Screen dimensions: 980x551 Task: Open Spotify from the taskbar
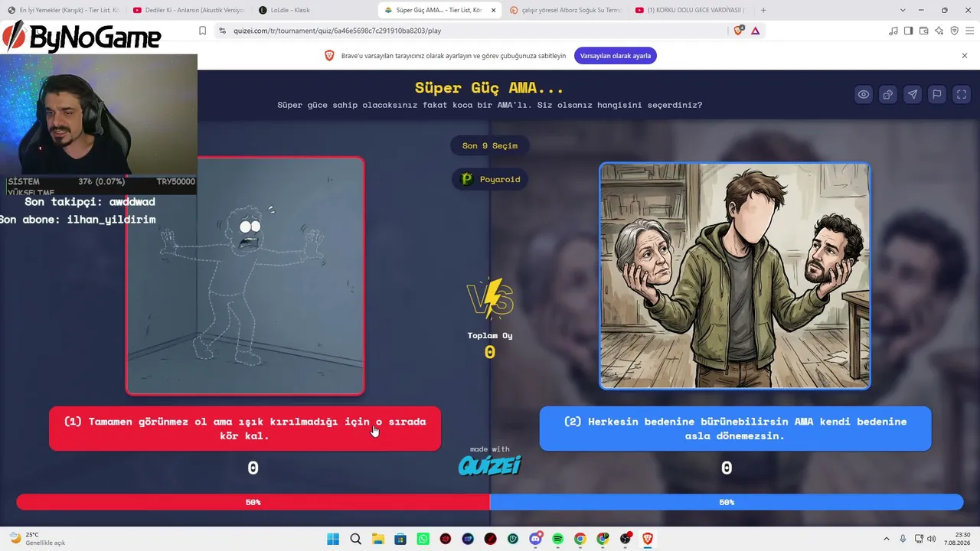[x=558, y=539]
